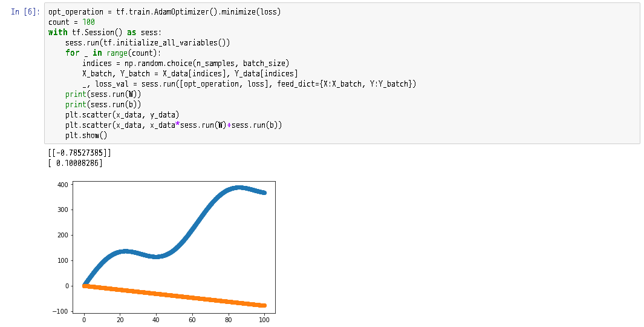Viewport: 644px width, 327px height.
Task: Click the print(sess.run(b)) line
Action: [103, 104]
